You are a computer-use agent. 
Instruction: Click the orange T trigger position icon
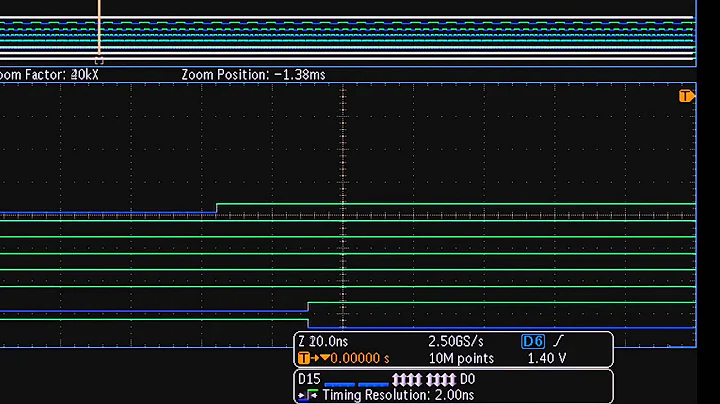(x=304, y=358)
